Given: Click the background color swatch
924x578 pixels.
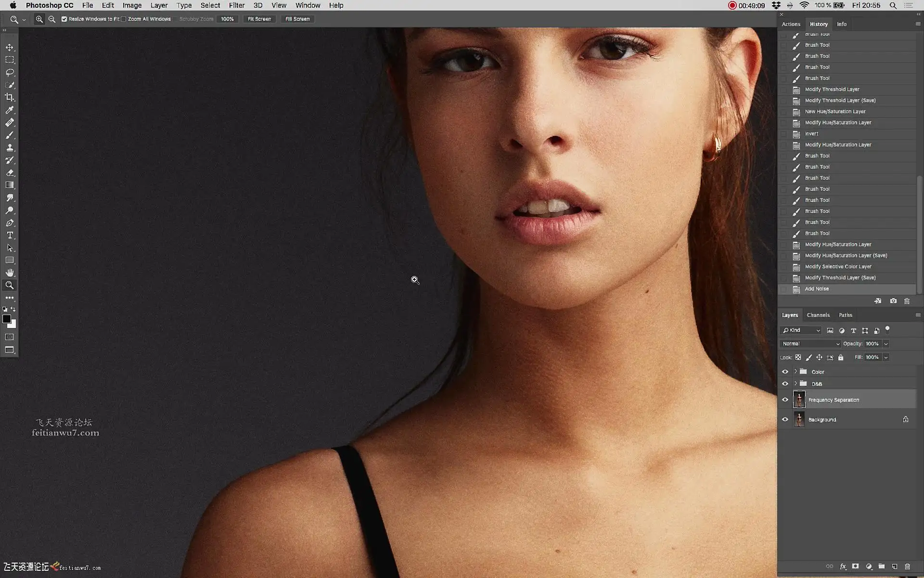Looking at the screenshot, I should [x=13, y=325].
